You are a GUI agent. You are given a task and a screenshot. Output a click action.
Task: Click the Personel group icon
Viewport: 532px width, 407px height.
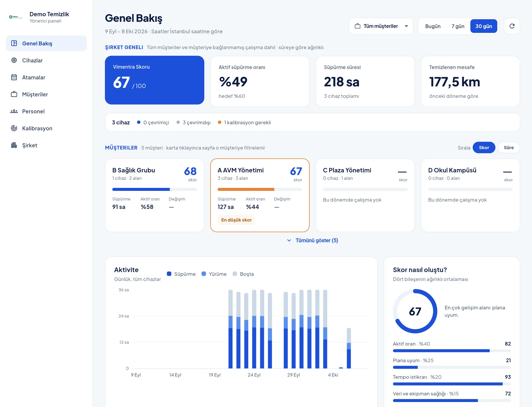(14, 111)
